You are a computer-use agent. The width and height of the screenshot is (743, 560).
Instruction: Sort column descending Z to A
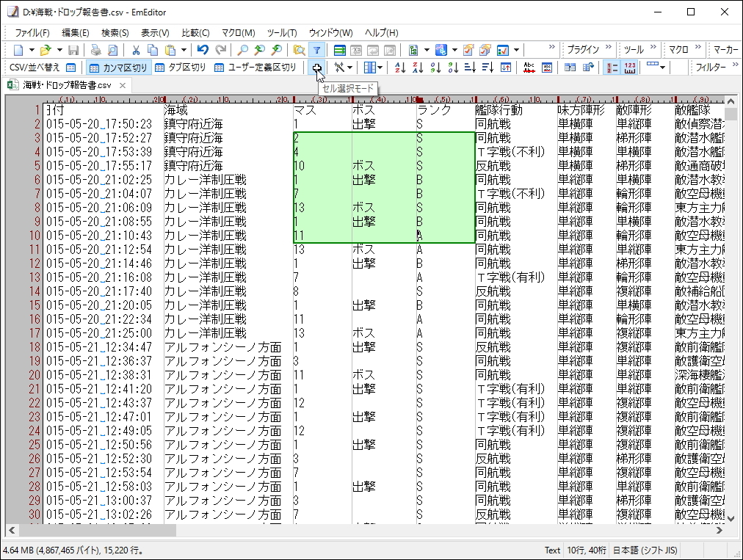420,68
